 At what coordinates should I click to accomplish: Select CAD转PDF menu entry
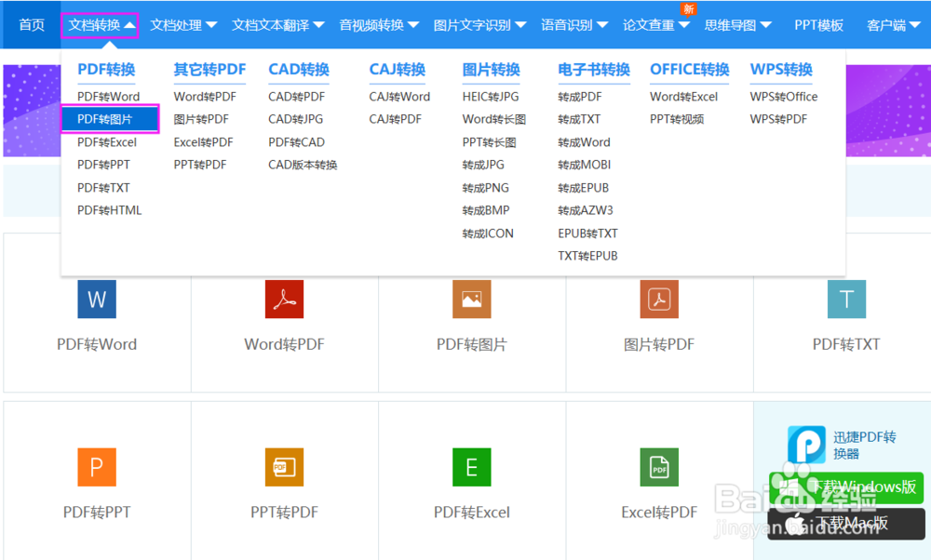coord(297,97)
